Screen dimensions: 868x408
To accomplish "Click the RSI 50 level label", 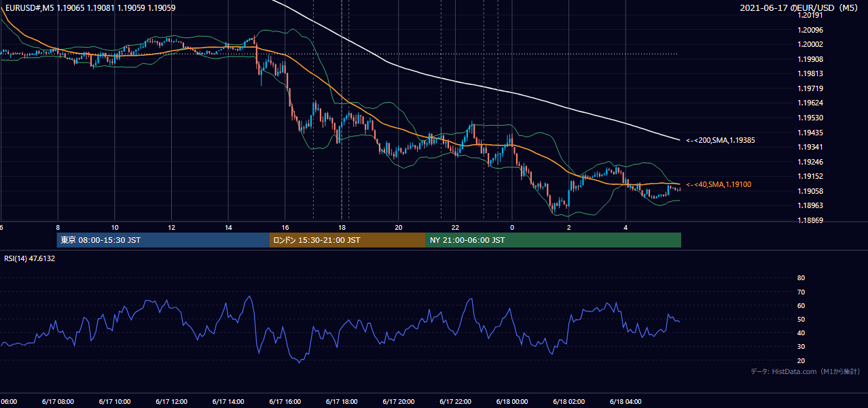I will (x=801, y=319).
